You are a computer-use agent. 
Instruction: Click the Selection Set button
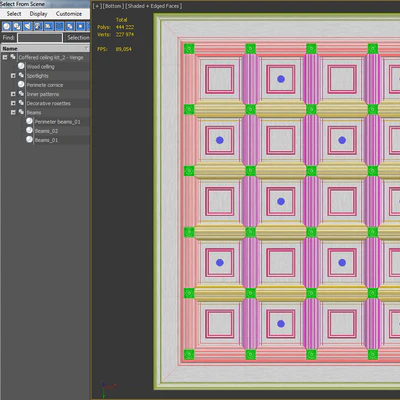[77, 38]
